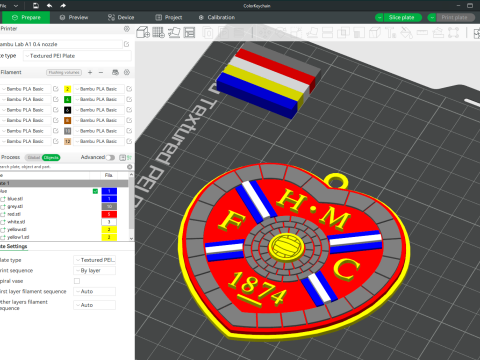Click the Save icon in title bar

[x=36, y=6]
